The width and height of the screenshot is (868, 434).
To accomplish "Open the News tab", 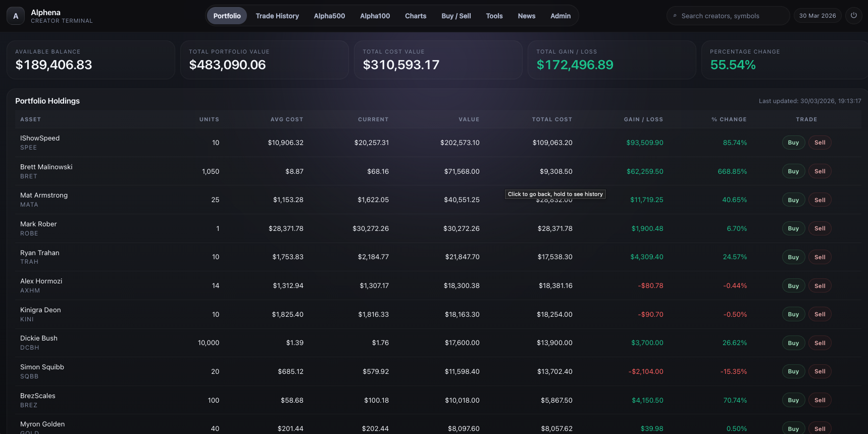I will pos(527,16).
